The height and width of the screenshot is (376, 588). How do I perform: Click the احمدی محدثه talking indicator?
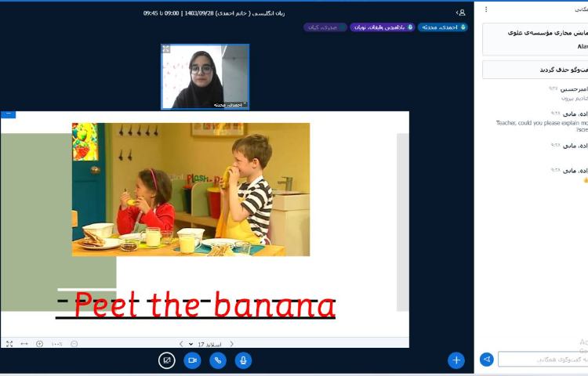pyautogui.click(x=443, y=27)
